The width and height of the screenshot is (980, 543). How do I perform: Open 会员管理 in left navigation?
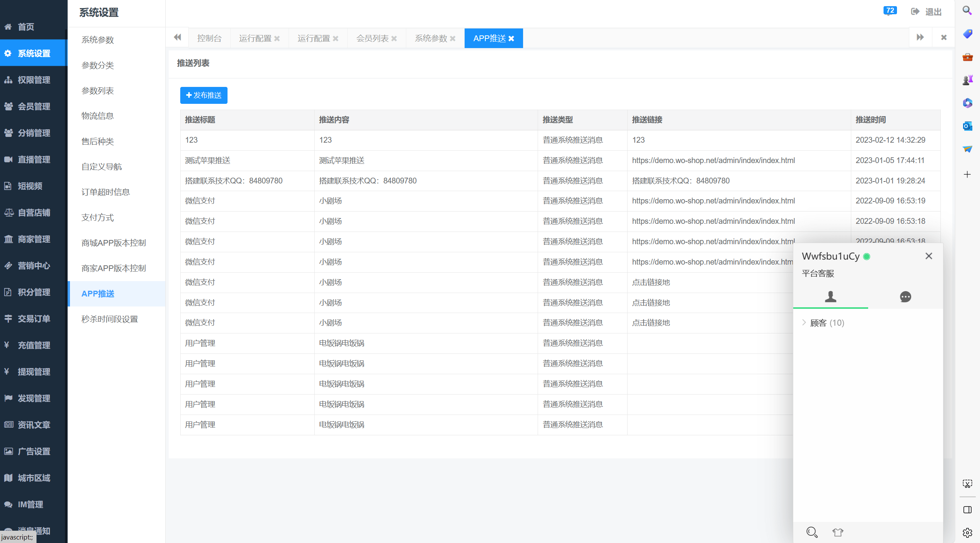[34, 106]
